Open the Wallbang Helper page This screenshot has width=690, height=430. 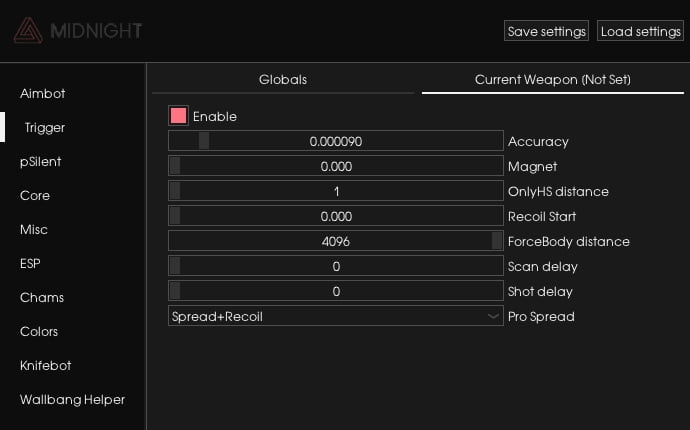pyautogui.click(x=72, y=399)
